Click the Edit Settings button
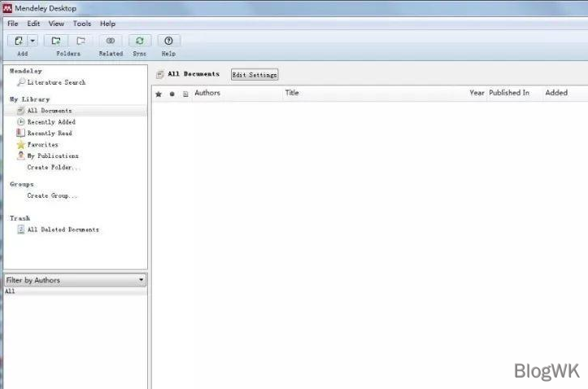588x389 pixels. tap(255, 75)
